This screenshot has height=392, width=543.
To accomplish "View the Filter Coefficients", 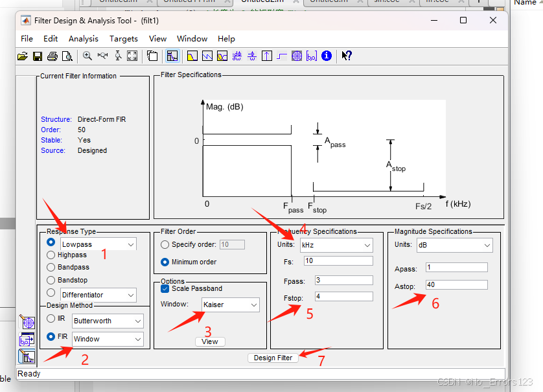I will (x=312, y=56).
